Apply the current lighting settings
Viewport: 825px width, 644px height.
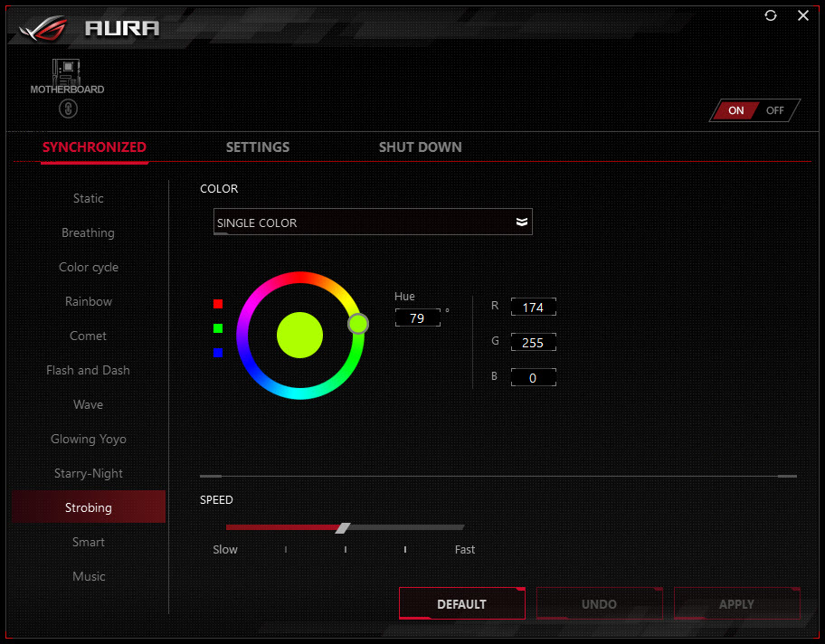pos(736,603)
